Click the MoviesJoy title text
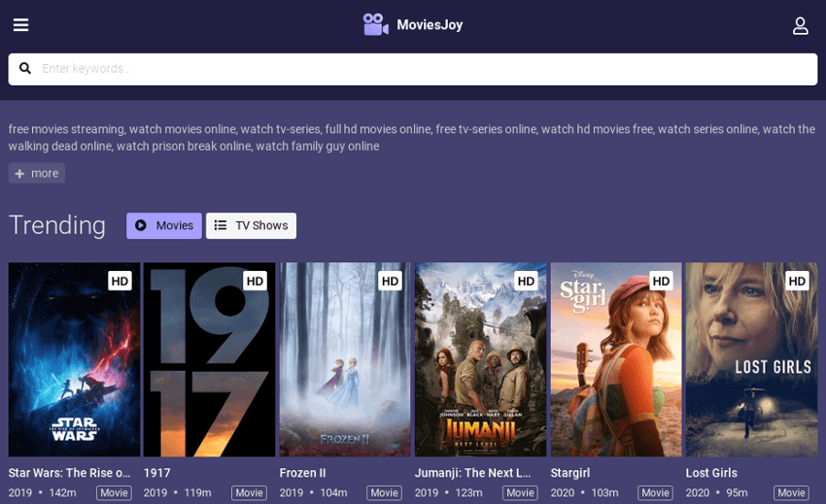The image size is (826, 504). (x=430, y=24)
